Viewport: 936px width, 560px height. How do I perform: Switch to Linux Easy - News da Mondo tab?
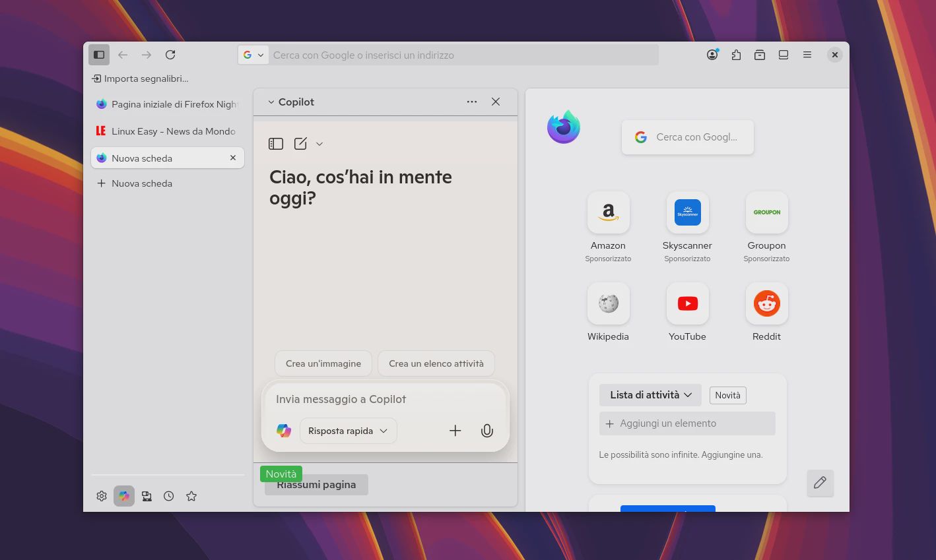pyautogui.click(x=168, y=131)
